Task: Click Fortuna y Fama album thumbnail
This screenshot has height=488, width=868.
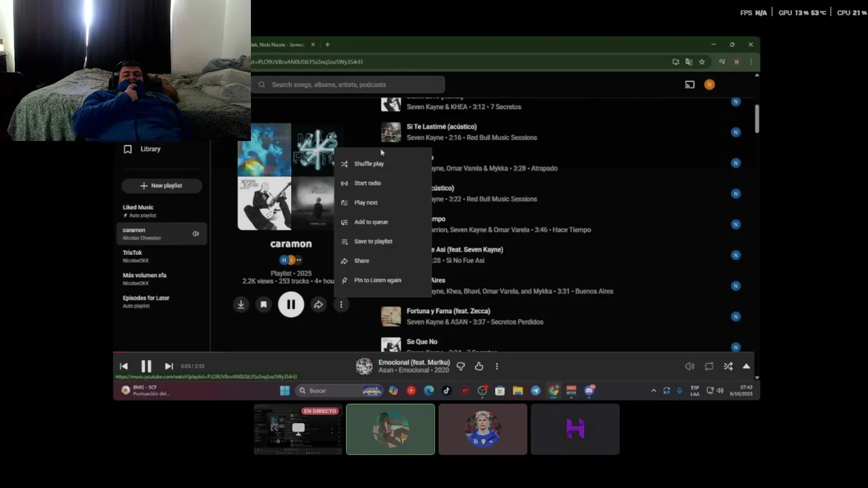Action: [x=391, y=317]
